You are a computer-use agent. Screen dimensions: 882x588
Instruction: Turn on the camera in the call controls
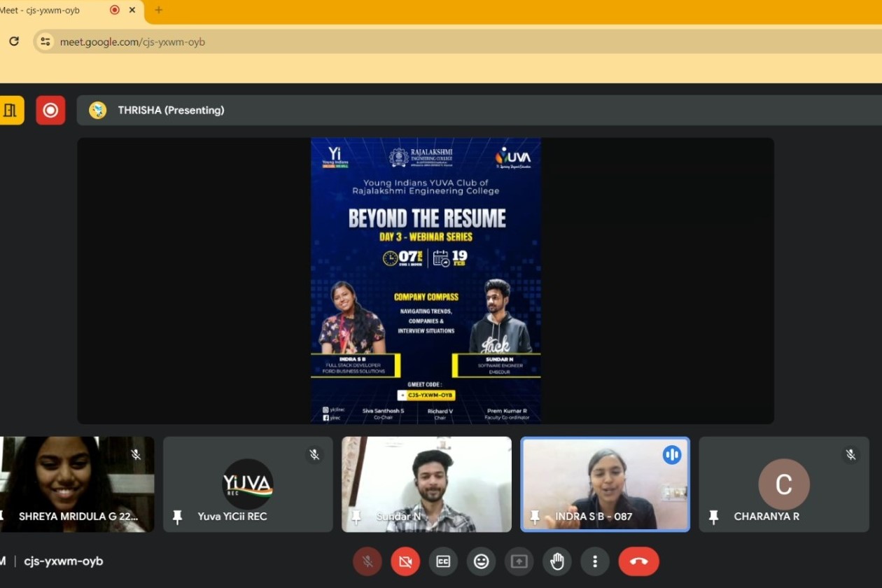405,561
